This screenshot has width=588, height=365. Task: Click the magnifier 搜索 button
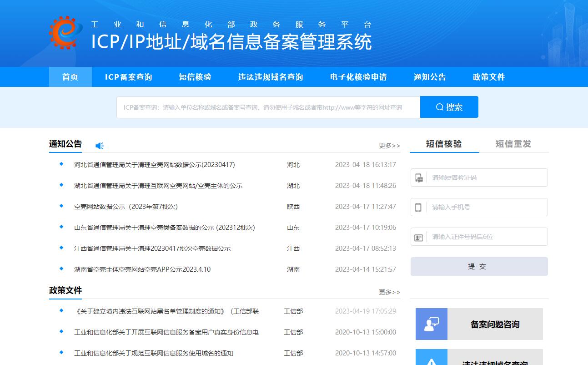coord(449,107)
